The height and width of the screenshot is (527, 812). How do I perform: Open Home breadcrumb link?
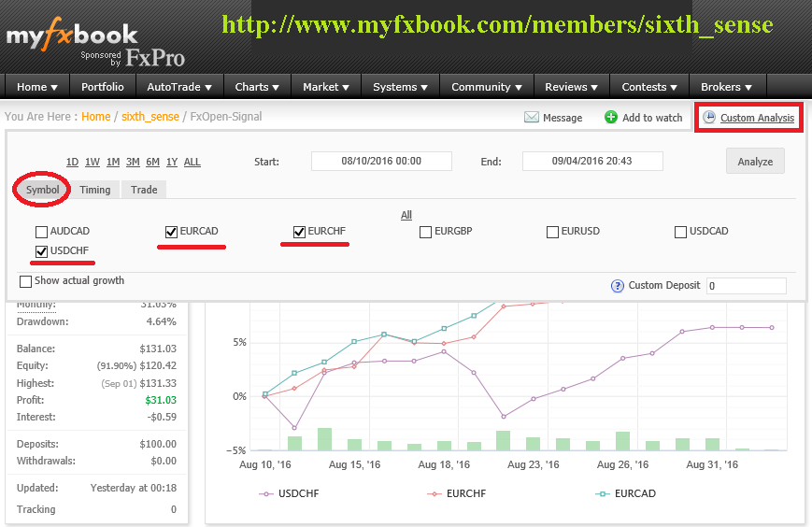96,117
